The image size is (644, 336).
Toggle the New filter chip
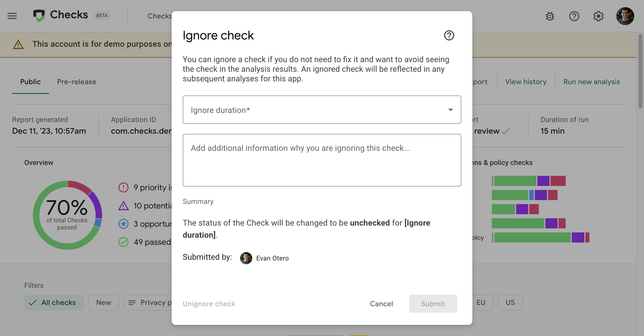pyautogui.click(x=103, y=302)
